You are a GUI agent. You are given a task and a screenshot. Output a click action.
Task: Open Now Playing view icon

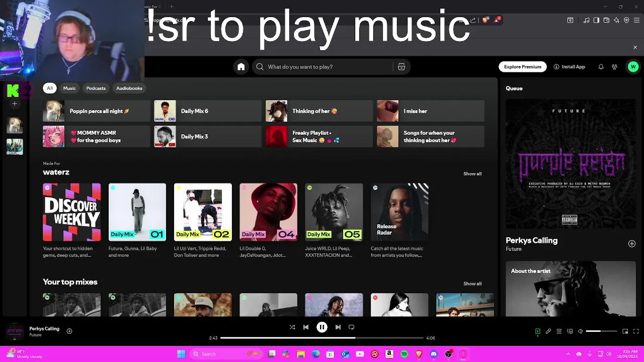[537, 331]
